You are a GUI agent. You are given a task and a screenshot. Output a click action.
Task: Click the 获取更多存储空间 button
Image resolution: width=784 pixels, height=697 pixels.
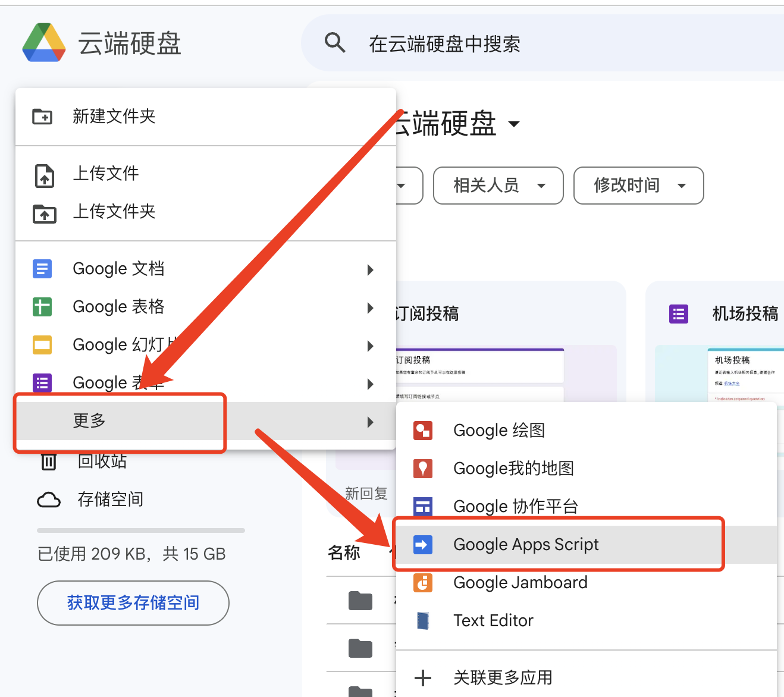click(x=133, y=603)
